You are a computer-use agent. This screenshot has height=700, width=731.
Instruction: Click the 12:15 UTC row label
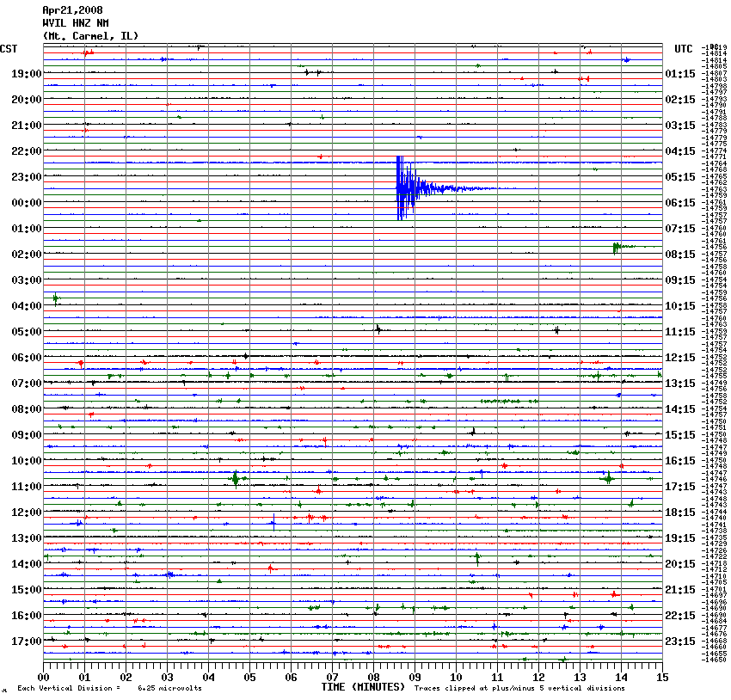coord(680,358)
